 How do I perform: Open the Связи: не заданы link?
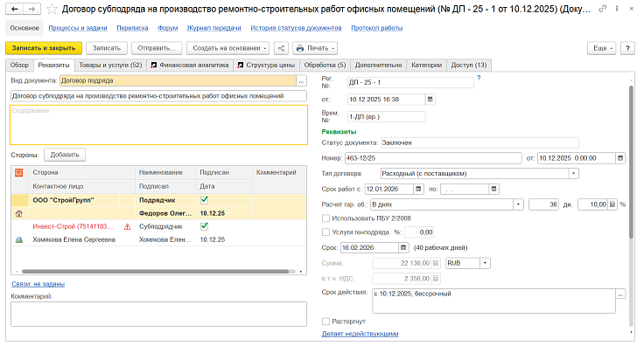[38, 284]
